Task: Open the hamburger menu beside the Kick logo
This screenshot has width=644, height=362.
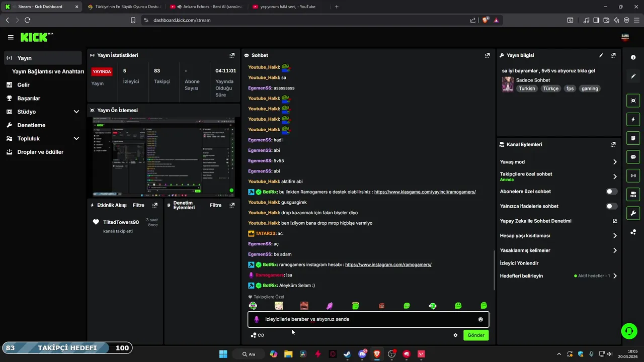Action: click(11, 37)
